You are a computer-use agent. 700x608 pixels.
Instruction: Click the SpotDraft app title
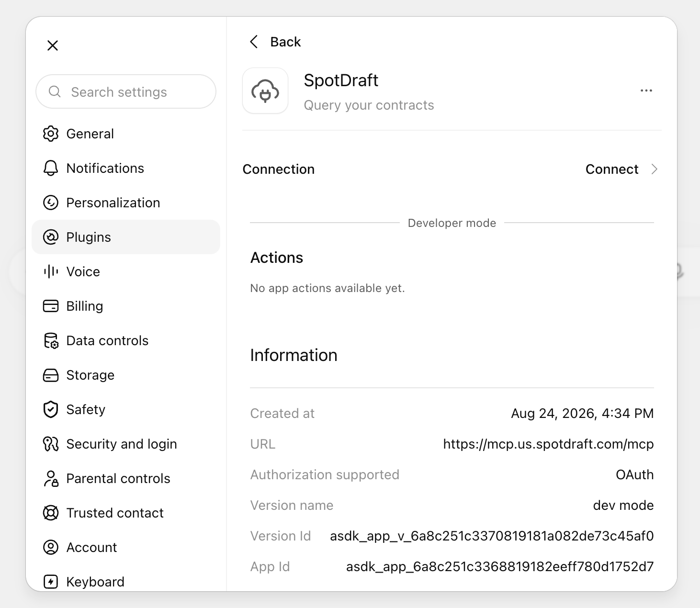(x=341, y=80)
